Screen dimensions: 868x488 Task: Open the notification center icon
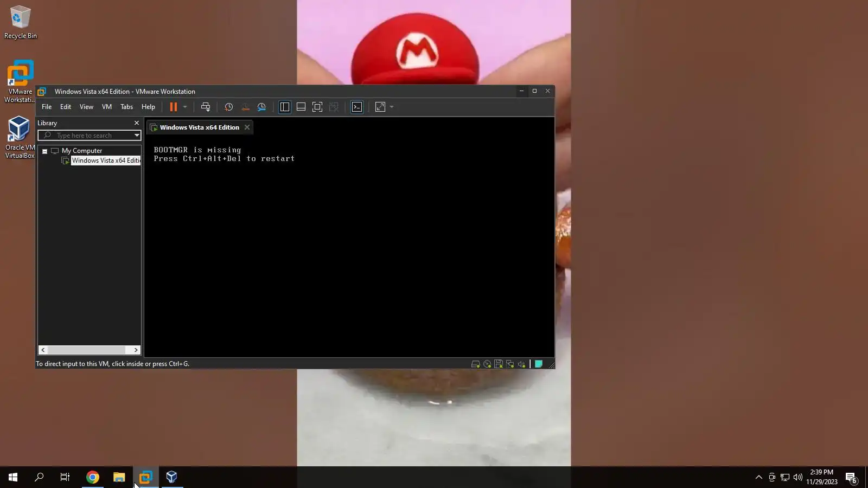851,478
